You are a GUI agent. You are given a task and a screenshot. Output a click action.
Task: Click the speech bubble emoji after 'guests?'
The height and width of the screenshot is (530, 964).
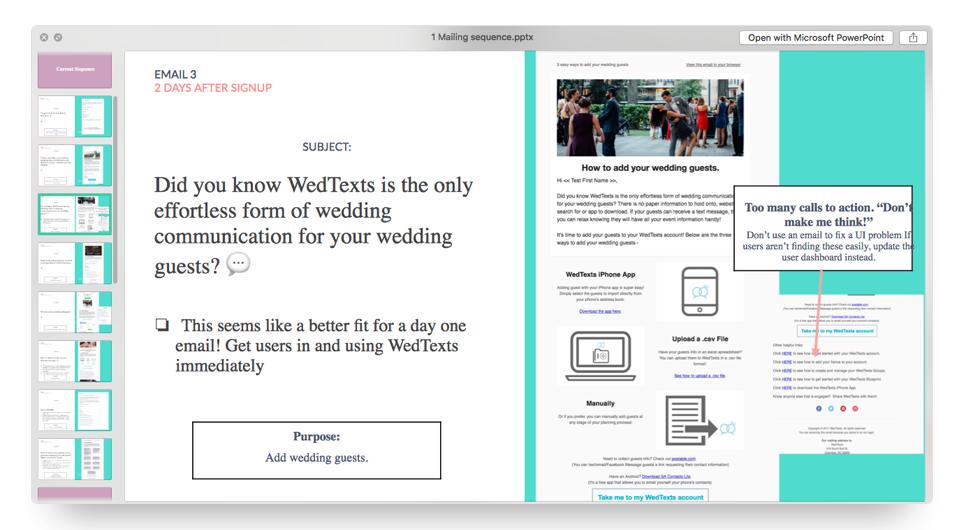(238, 264)
